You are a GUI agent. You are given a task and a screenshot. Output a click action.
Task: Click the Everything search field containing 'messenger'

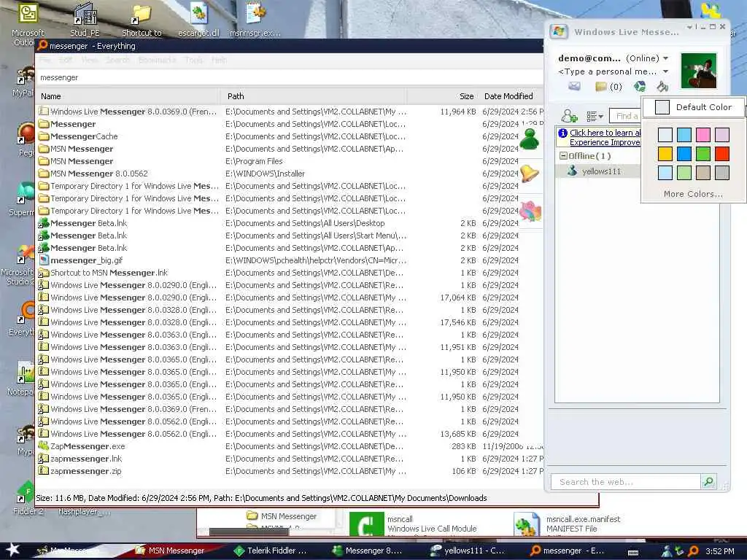[290, 77]
